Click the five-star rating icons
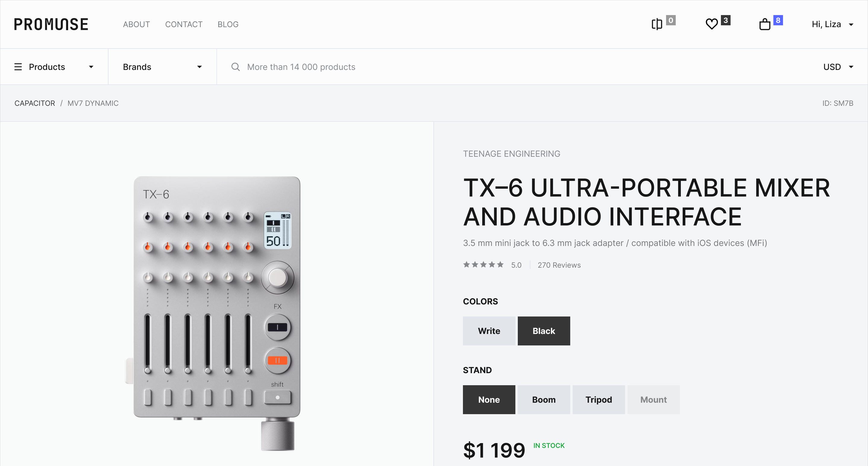Viewport: 868px width, 466px height. [483, 265]
